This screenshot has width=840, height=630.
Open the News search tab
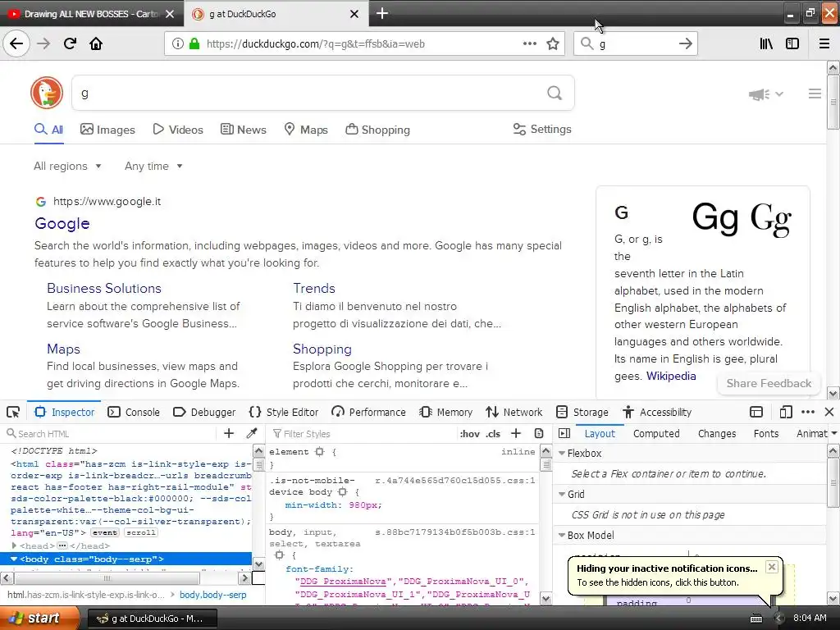[243, 130]
